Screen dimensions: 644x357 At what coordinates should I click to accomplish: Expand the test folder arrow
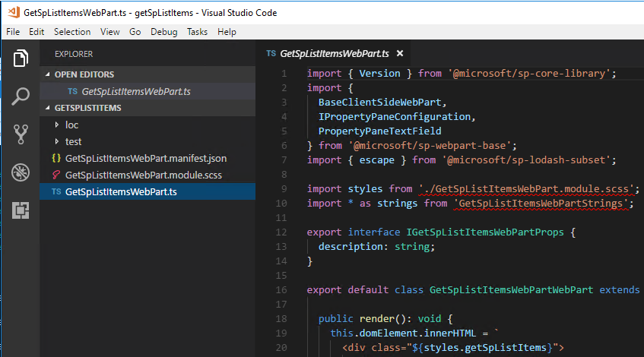click(57, 141)
